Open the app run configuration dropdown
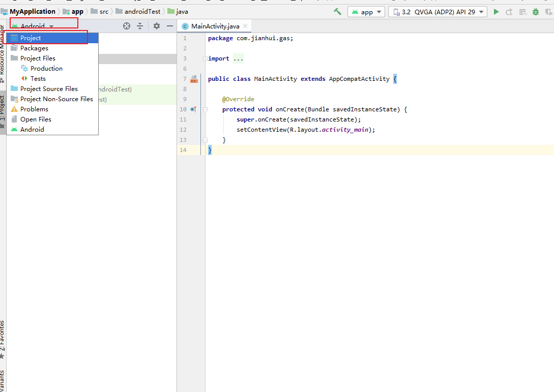The image size is (554, 392). pyautogui.click(x=366, y=12)
